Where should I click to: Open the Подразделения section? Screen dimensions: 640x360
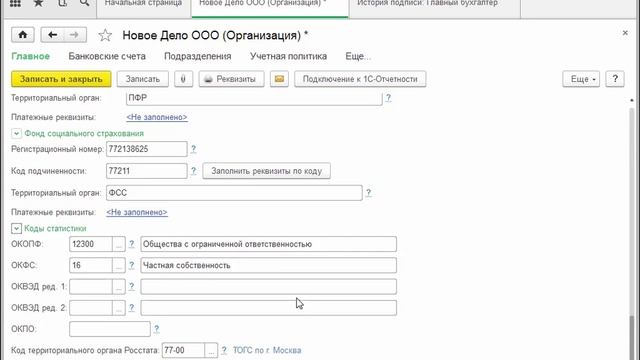tap(198, 56)
